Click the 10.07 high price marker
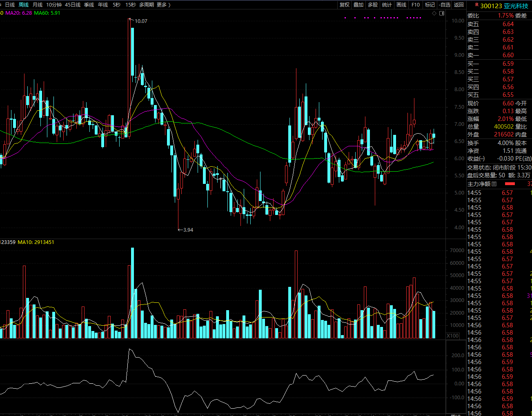Image resolution: width=532 pixels, height=416 pixels. coord(141,21)
